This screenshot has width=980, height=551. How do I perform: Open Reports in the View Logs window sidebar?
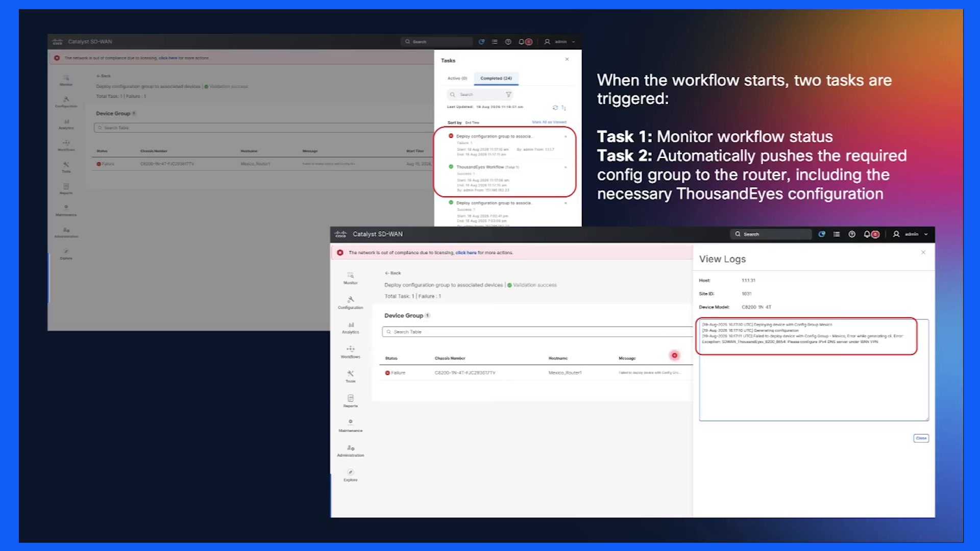coord(350,401)
